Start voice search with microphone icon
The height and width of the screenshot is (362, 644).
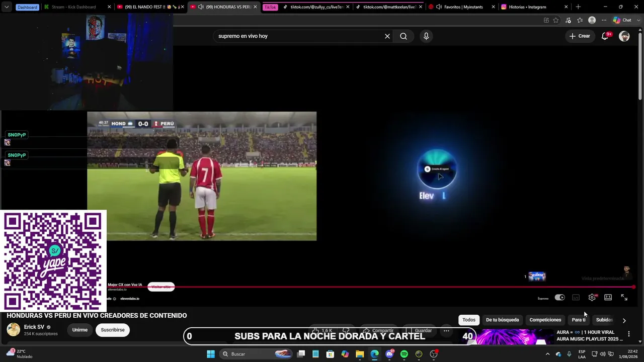tap(426, 36)
